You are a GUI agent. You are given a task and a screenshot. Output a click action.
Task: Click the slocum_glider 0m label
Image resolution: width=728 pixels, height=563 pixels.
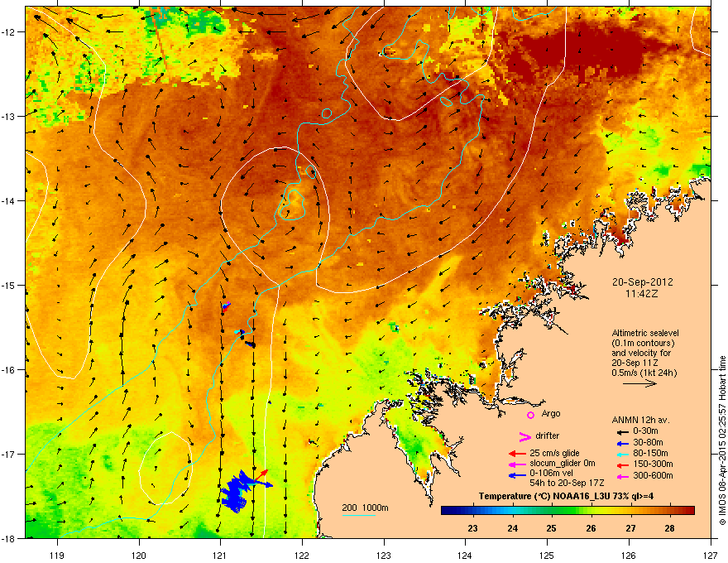coord(563,464)
